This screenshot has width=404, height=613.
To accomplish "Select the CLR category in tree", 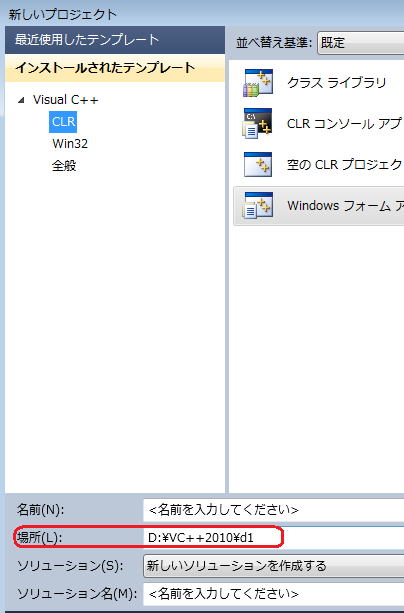I will (x=63, y=122).
